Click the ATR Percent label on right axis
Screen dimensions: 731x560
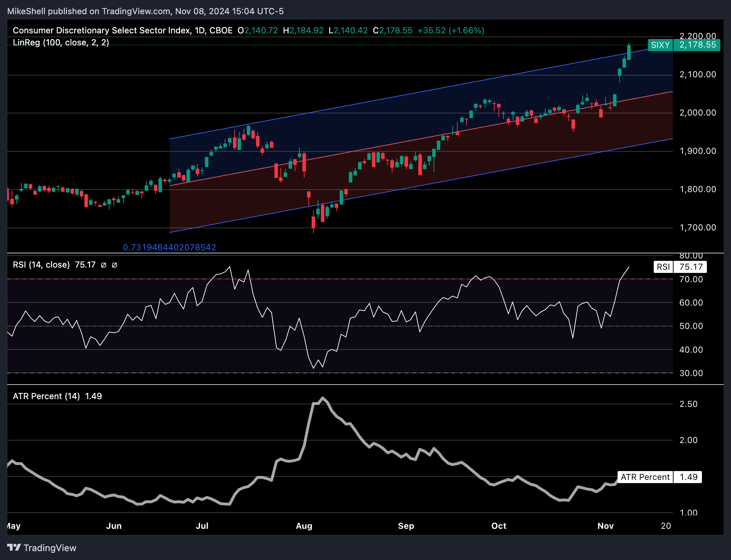(x=645, y=477)
